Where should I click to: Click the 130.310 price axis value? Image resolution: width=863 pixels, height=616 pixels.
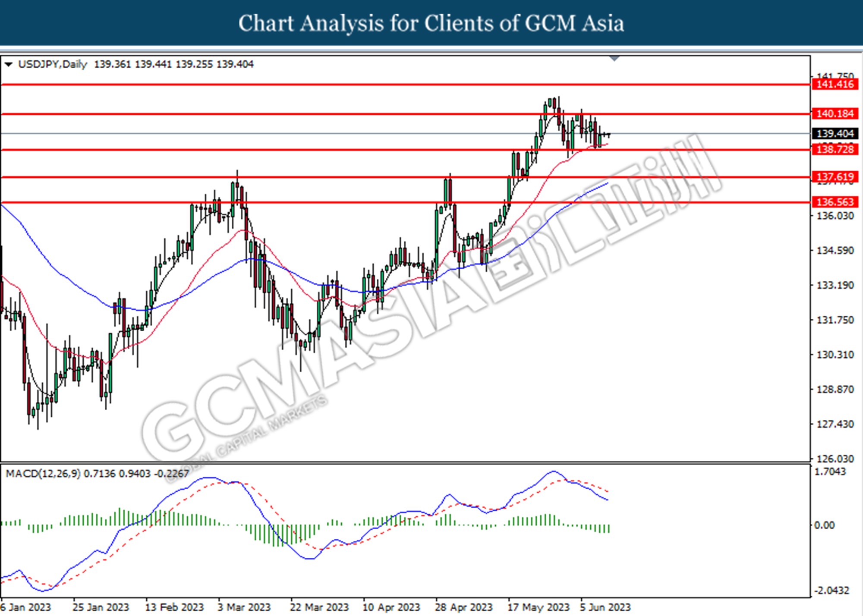(835, 355)
